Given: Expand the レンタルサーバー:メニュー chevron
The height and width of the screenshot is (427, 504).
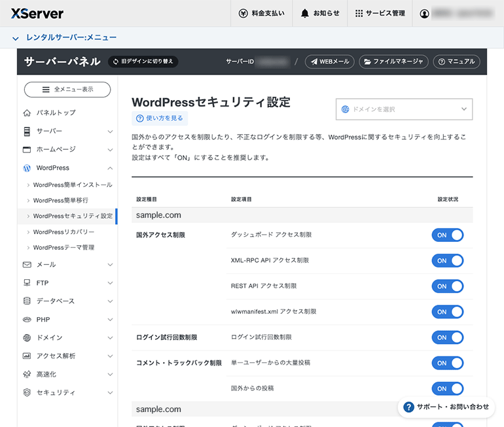Looking at the screenshot, I should pyautogui.click(x=16, y=39).
